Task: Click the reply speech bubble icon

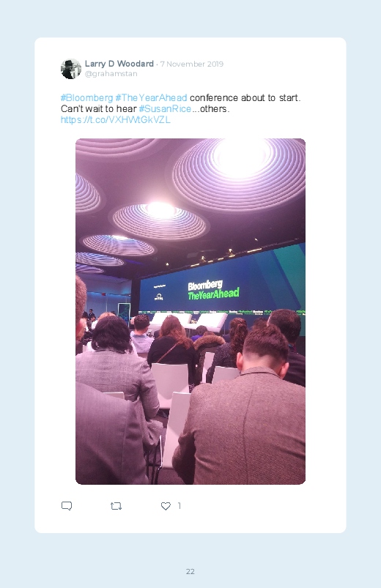Action: pos(67,506)
